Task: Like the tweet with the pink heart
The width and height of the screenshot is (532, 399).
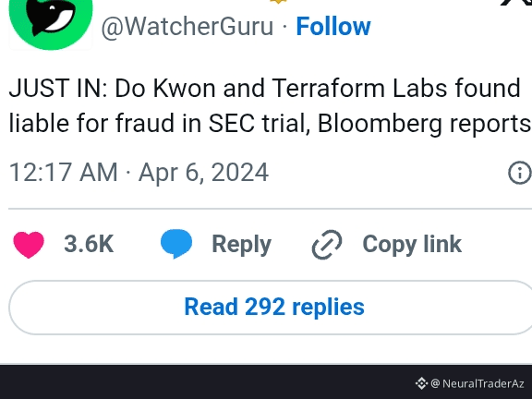Action: point(29,245)
